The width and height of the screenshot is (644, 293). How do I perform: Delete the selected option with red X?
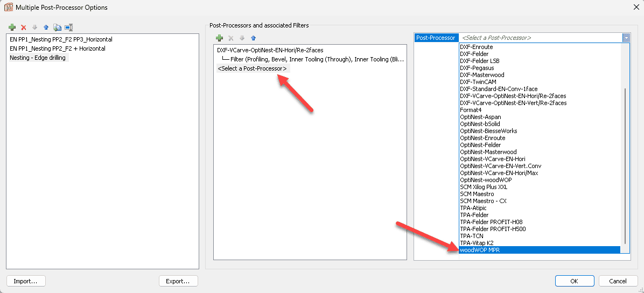pos(24,27)
